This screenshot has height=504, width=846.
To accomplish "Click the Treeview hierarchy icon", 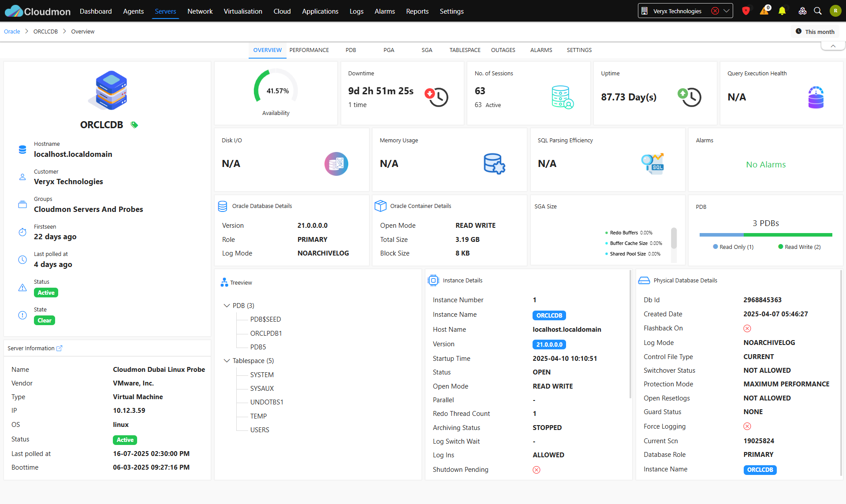I will click(224, 282).
